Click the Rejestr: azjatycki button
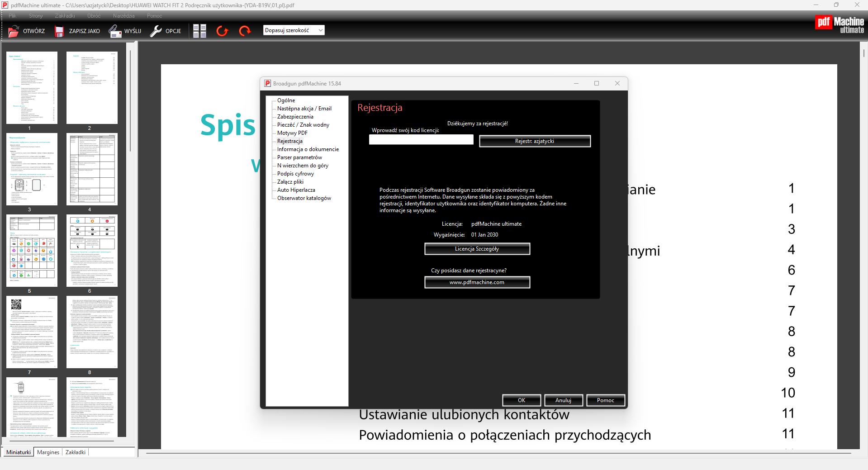The height and width of the screenshot is (470, 868). click(535, 141)
